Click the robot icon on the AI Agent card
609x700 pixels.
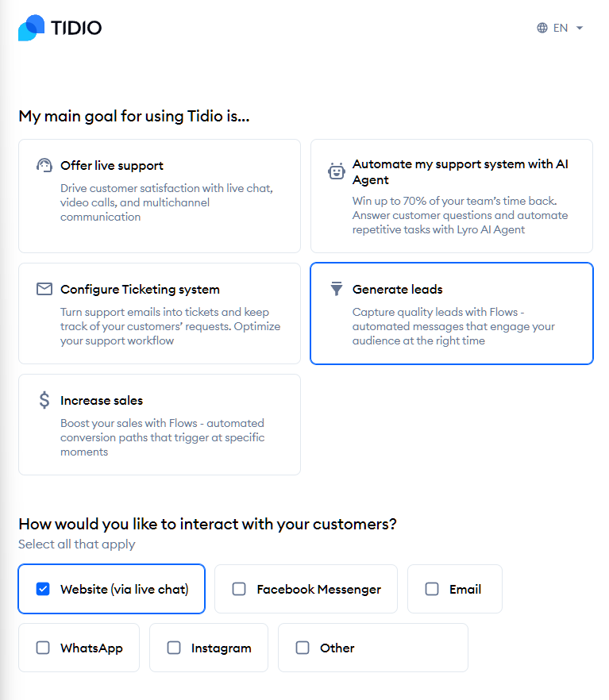point(336,171)
